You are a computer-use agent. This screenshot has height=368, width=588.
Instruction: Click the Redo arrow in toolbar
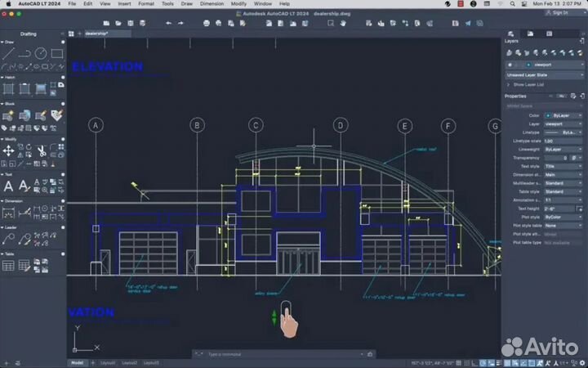click(x=180, y=23)
